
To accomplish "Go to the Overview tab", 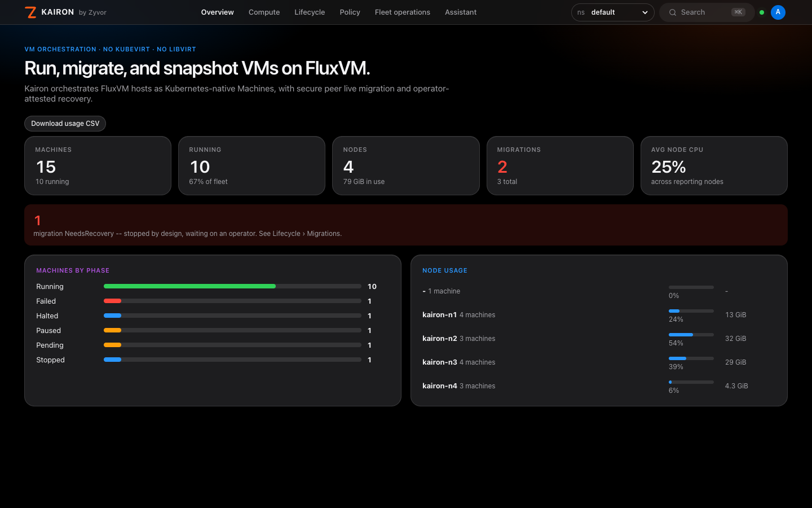I will [x=218, y=12].
